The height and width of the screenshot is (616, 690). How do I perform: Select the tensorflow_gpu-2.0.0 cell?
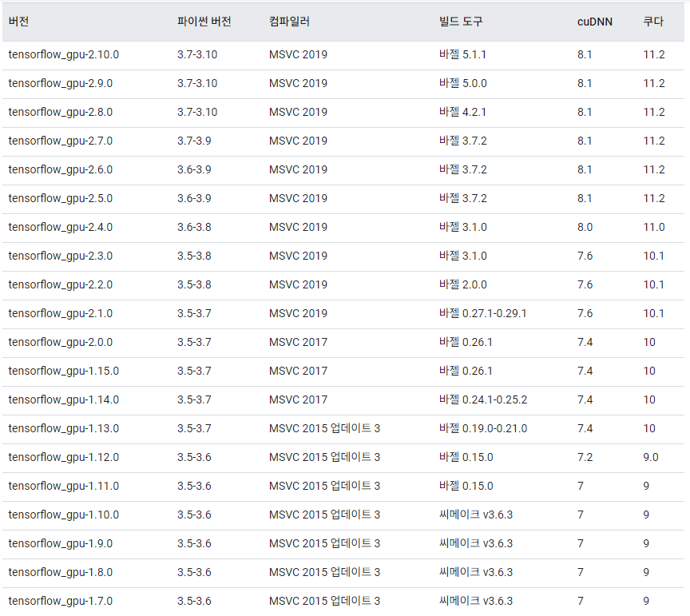click(61, 342)
